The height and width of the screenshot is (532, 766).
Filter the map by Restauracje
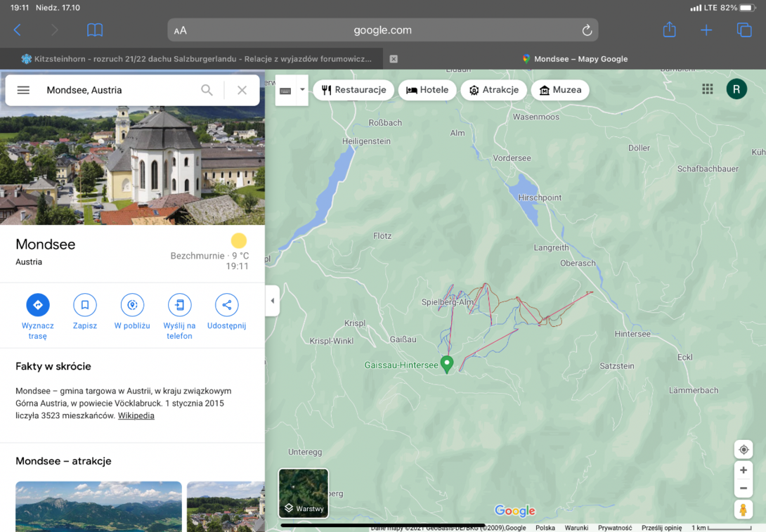pos(353,90)
